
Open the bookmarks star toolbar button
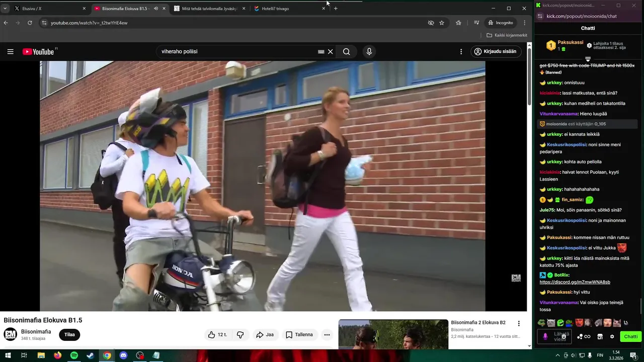458,23
